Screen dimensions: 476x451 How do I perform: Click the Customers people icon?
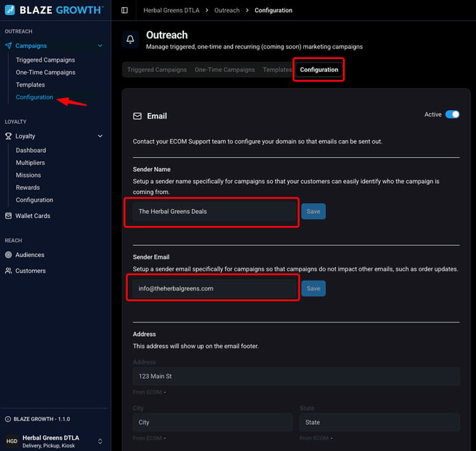(x=9, y=271)
